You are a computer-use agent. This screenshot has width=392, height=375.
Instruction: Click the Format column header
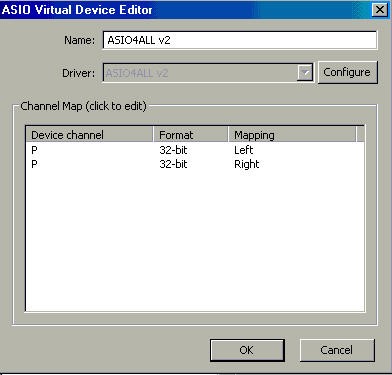tap(191, 135)
